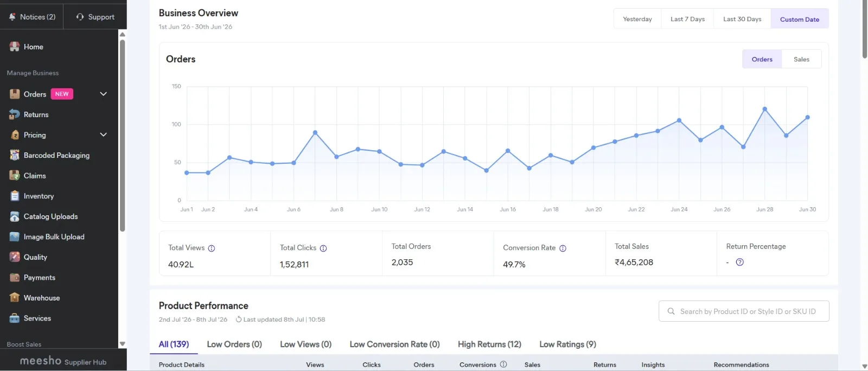The height and width of the screenshot is (371, 868).
Task: Click the sidebar scrollbar down arrow
Action: tap(123, 344)
